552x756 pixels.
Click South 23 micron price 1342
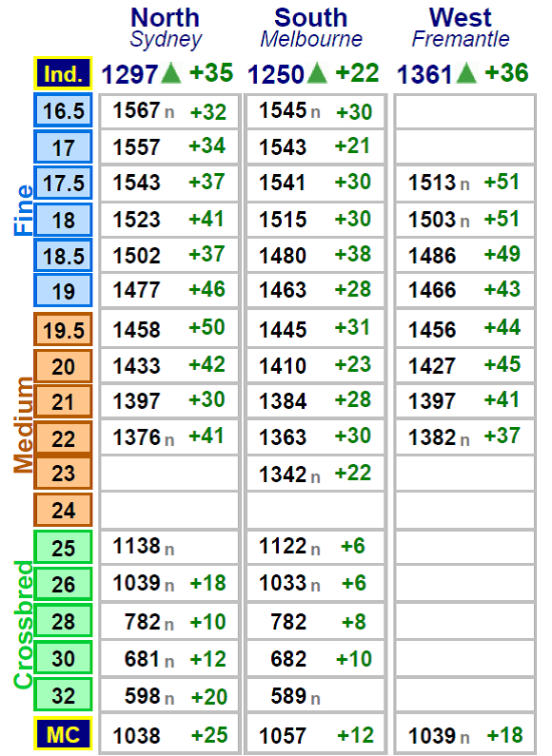(283, 475)
